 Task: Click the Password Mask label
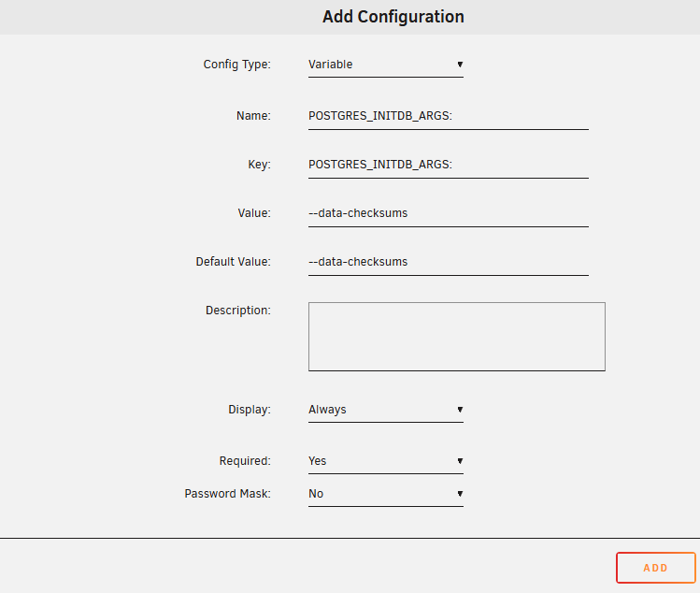tap(228, 493)
